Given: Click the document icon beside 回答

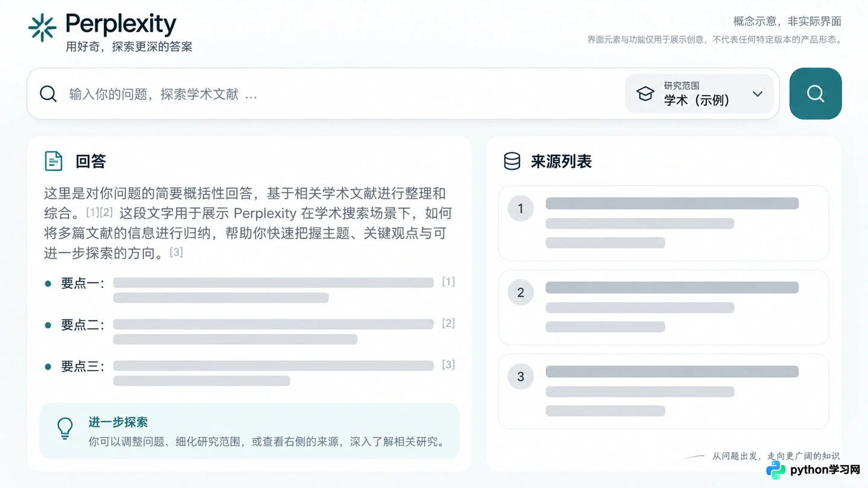Looking at the screenshot, I should (x=54, y=161).
